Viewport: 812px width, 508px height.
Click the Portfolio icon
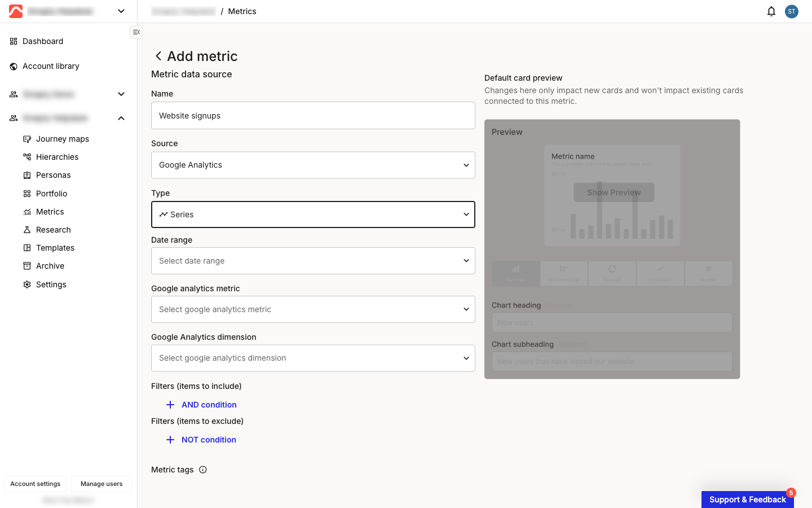[27, 194]
